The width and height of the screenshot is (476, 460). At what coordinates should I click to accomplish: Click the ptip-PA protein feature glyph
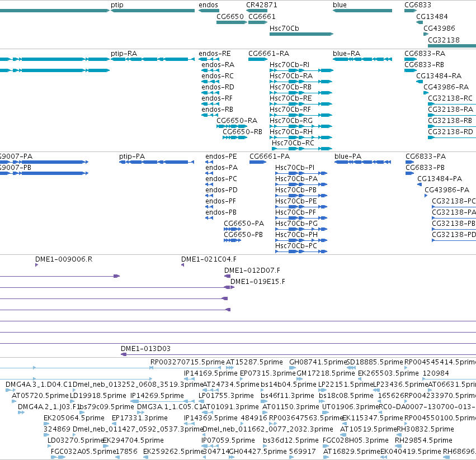pyautogui.click(x=157, y=162)
